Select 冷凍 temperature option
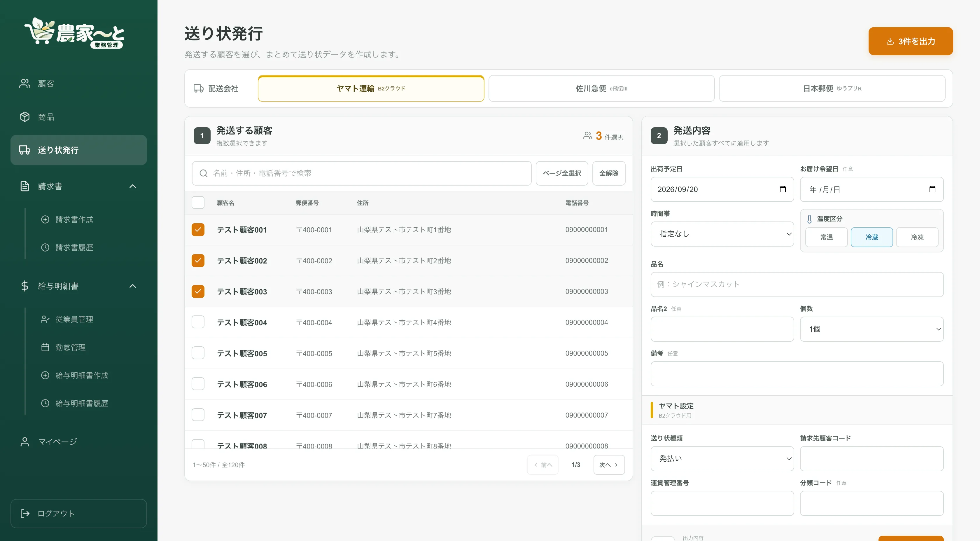Screen dimensions: 980x541 917,237
